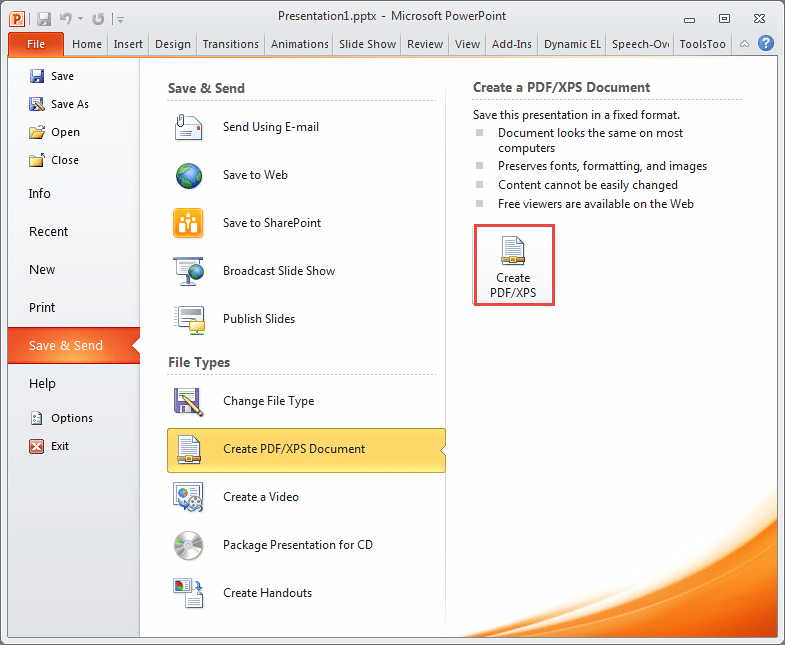Image resolution: width=785 pixels, height=645 pixels.
Task: Click the PowerPoint application icon in title bar
Action: tap(17, 19)
